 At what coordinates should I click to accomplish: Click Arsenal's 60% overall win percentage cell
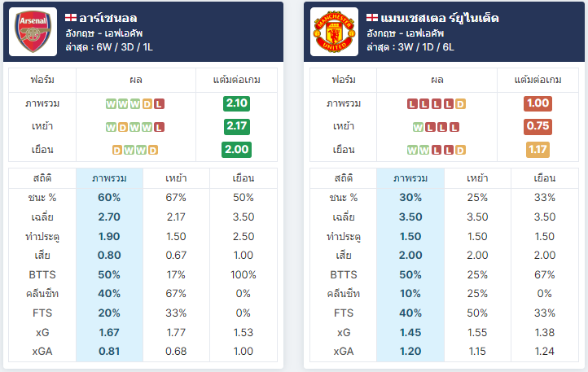point(109,198)
